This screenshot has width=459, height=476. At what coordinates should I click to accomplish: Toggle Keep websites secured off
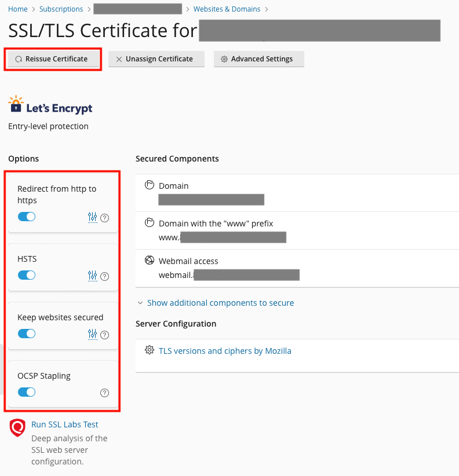[27, 334]
